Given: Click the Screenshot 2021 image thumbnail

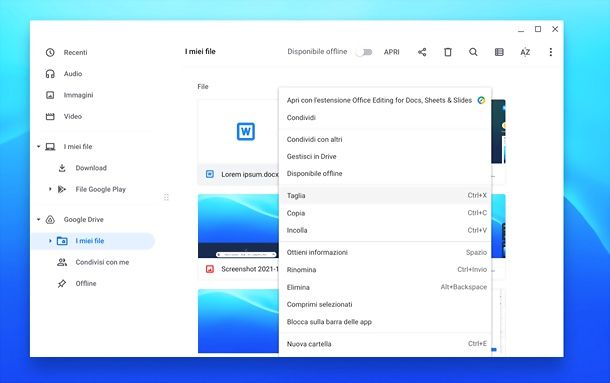Looking at the screenshot, I should pos(238,226).
